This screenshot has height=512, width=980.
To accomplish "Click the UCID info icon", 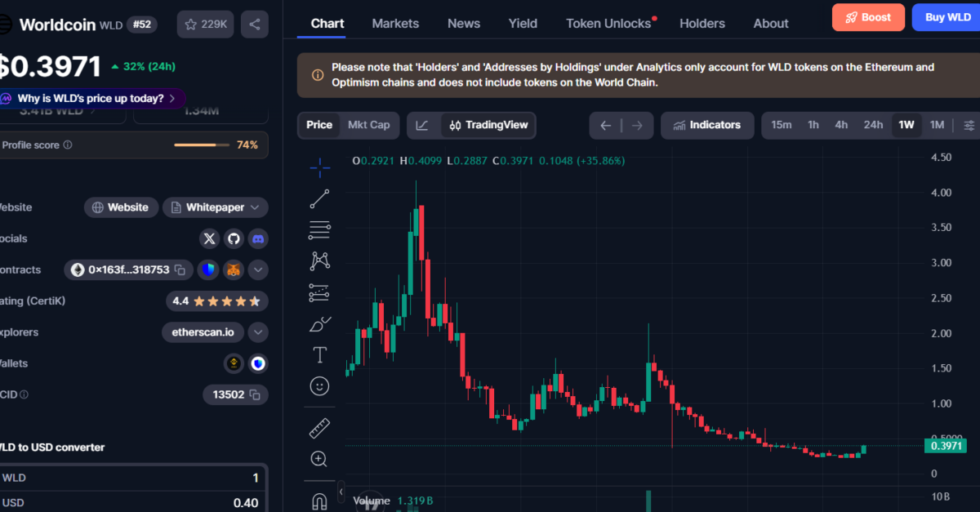I will coord(24,394).
